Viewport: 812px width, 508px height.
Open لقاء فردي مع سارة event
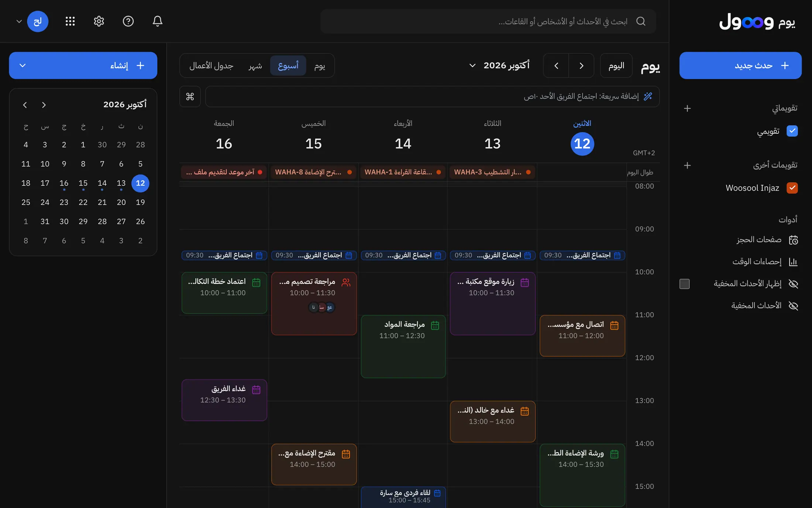[403, 497]
